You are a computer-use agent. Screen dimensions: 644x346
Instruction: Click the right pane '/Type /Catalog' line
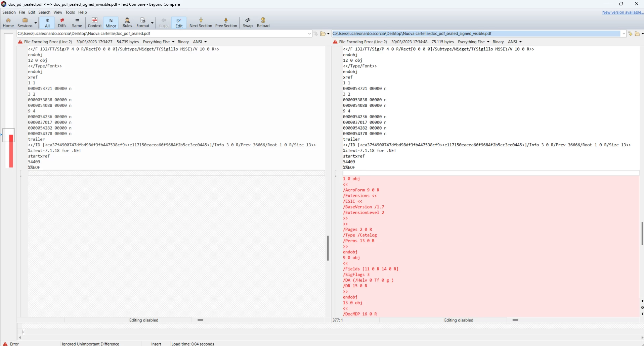(x=360, y=235)
